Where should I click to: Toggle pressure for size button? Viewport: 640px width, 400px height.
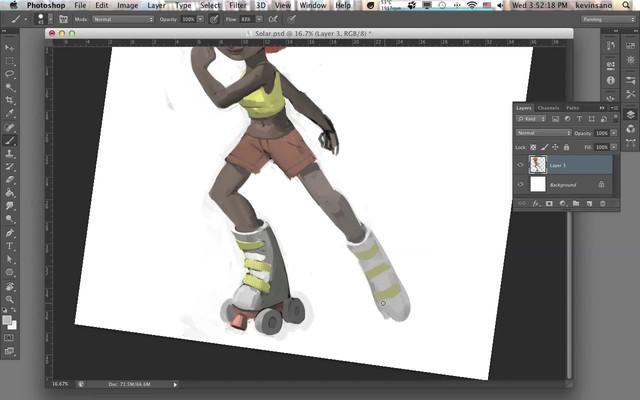pos(291,19)
